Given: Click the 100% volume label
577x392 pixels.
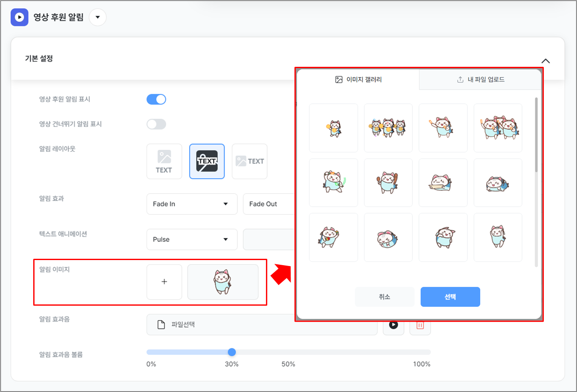Looking at the screenshot, I should [422, 364].
